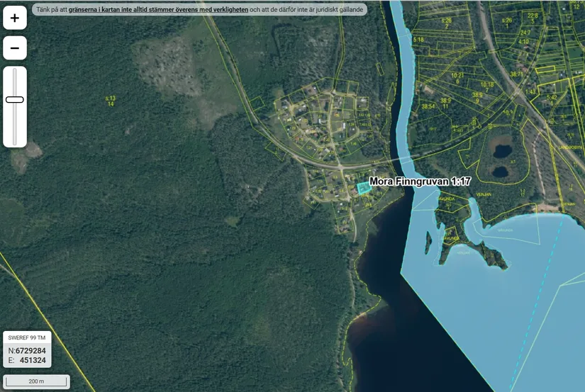Select parcel labeled 5:18
This screenshot has width=585, height=392.
(x=418, y=40)
